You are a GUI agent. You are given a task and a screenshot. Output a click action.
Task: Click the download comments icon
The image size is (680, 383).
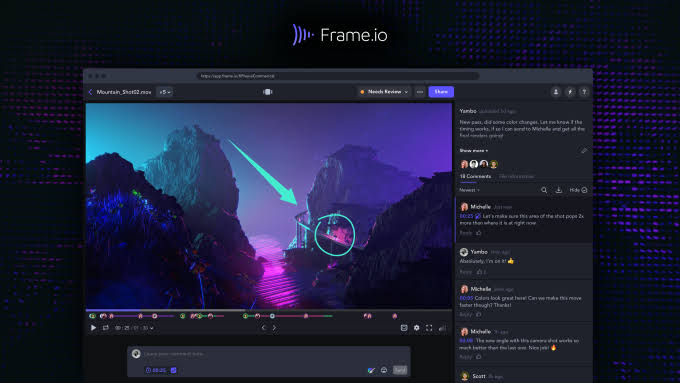pos(559,190)
